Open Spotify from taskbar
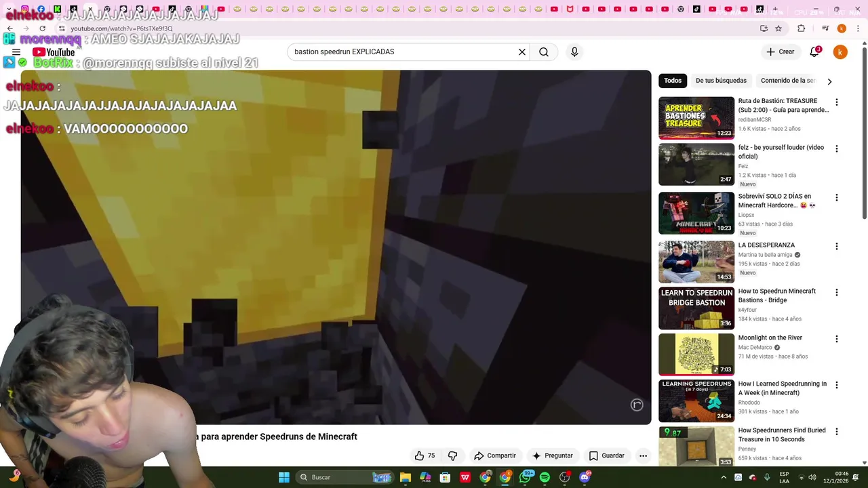Image resolution: width=868 pixels, height=488 pixels. 545,477
